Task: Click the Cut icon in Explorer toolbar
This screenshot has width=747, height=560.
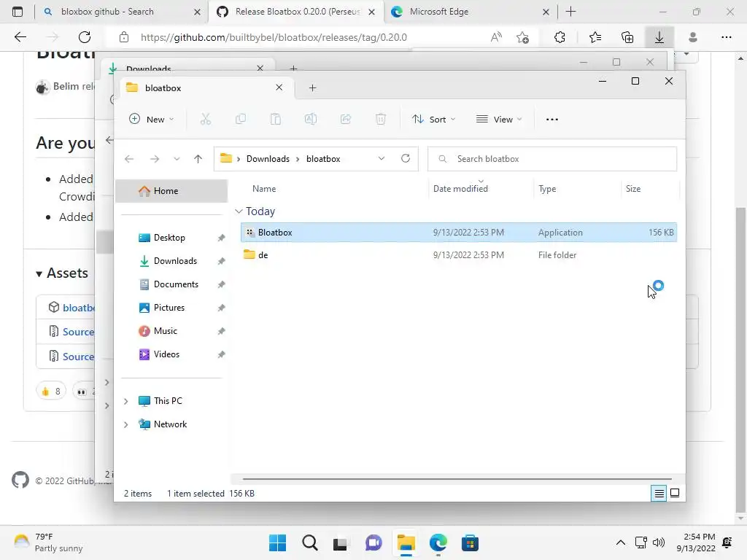Action: click(x=205, y=119)
